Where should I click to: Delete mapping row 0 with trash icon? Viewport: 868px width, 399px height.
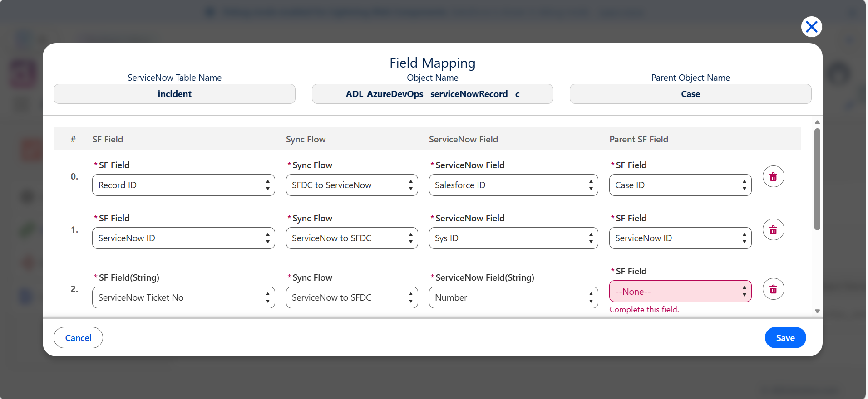[x=773, y=177]
